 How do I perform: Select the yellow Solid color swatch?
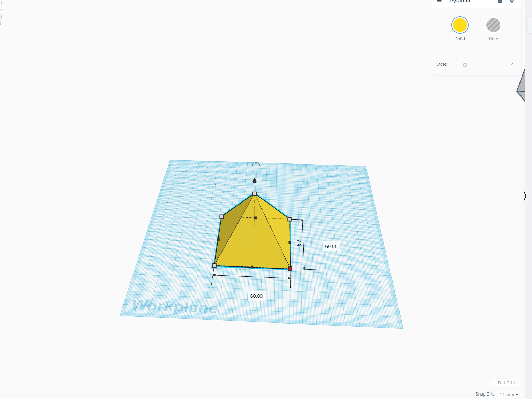coord(460,25)
